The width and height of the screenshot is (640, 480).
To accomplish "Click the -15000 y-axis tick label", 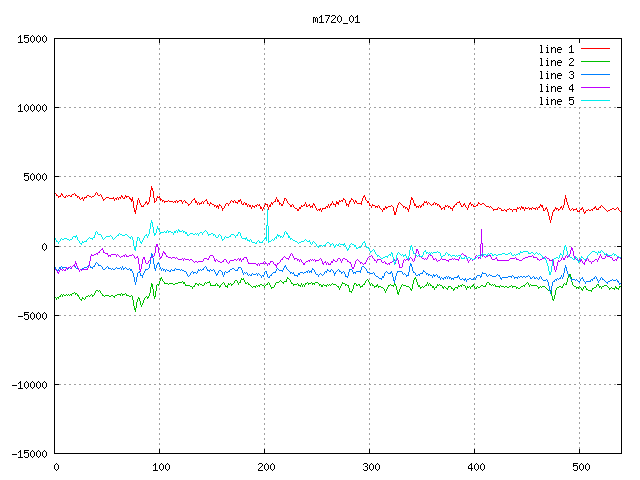I will [x=29, y=454].
